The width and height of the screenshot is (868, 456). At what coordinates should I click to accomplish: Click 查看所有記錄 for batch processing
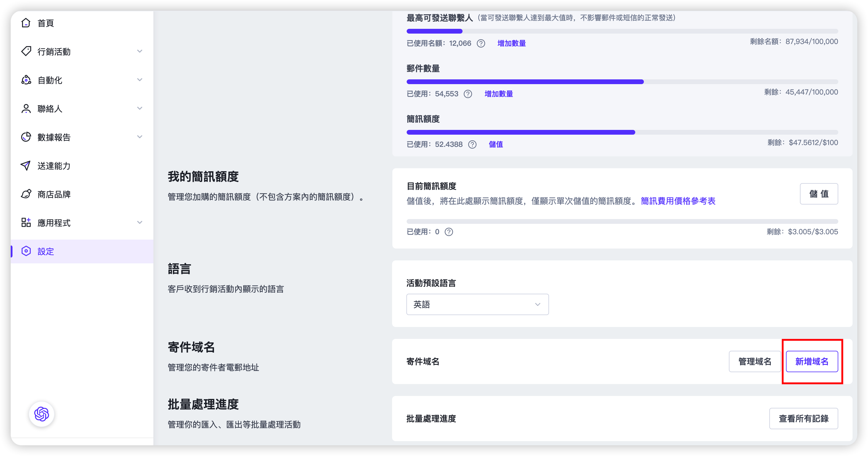[803, 419]
